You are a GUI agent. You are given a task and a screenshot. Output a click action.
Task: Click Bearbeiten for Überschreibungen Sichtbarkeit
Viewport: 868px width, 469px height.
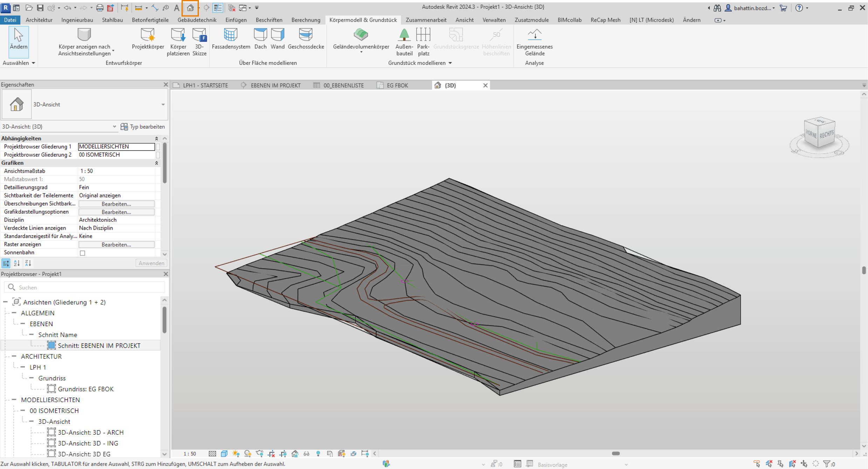(x=116, y=204)
